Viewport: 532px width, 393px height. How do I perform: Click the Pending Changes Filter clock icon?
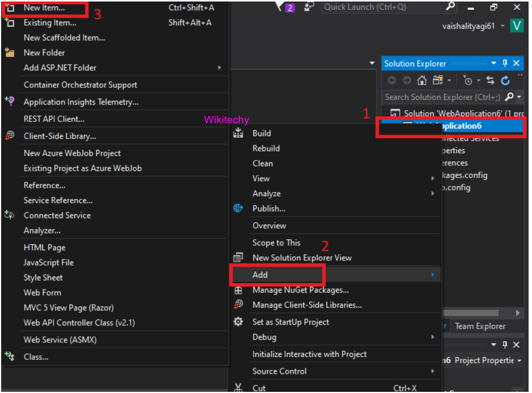468,80
